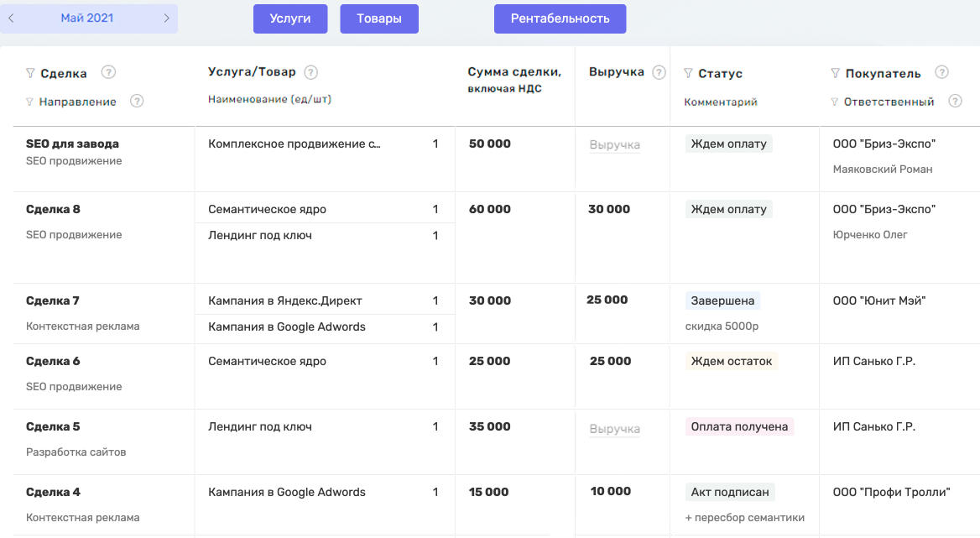Click the 35 000 deal amount
The width and height of the screenshot is (980, 538).
click(490, 426)
